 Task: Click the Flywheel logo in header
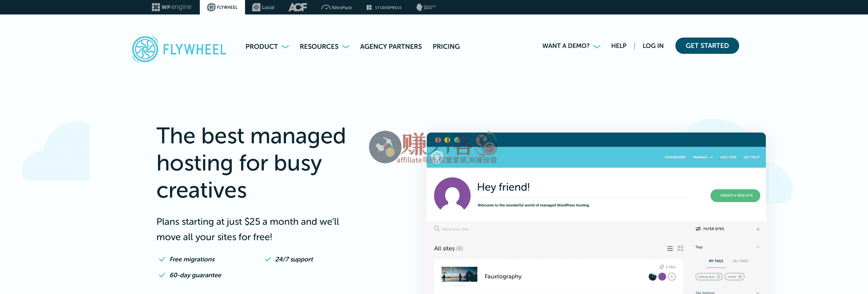179,49
